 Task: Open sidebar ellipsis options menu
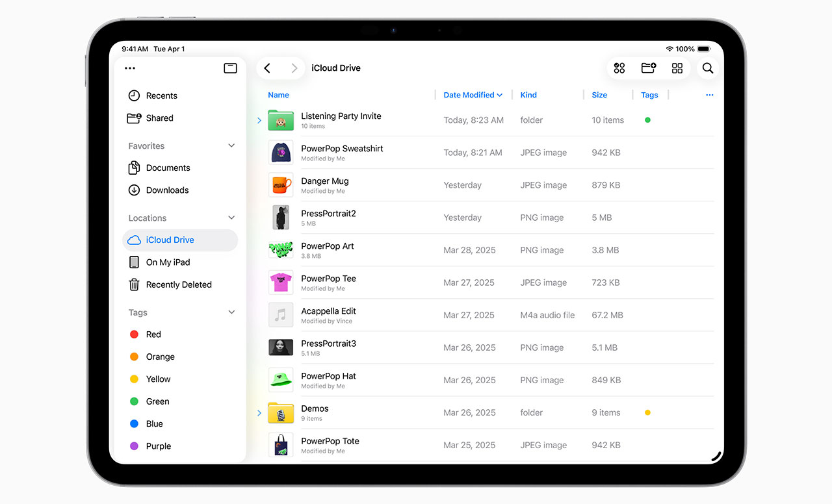pos(130,68)
